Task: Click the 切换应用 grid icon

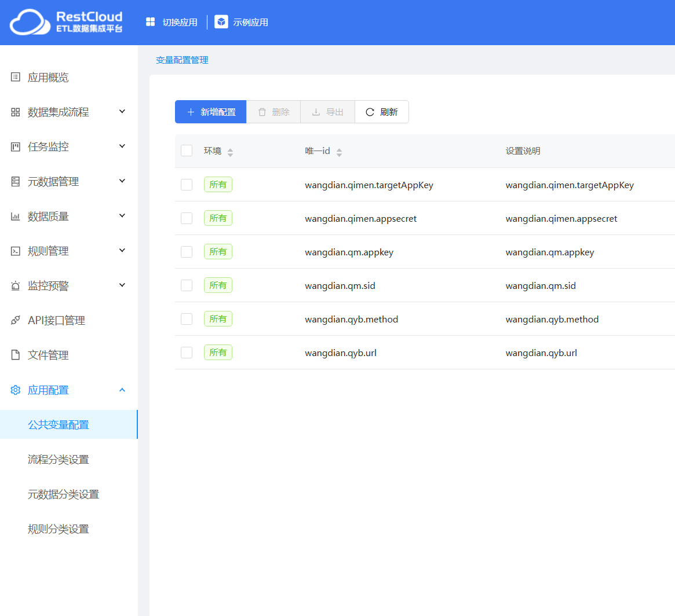Action: 151,22
